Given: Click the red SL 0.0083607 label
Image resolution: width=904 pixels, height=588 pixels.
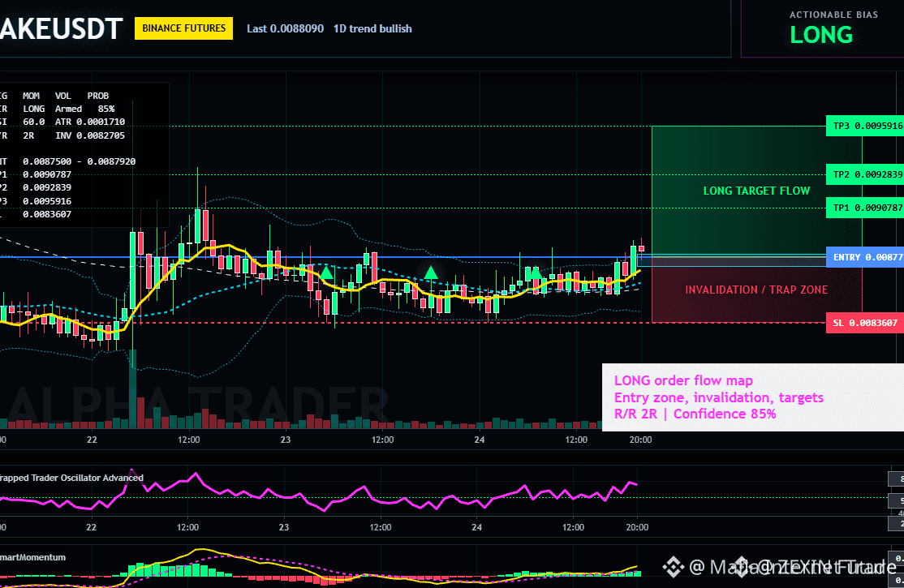Looking at the screenshot, I should [865, 323].
